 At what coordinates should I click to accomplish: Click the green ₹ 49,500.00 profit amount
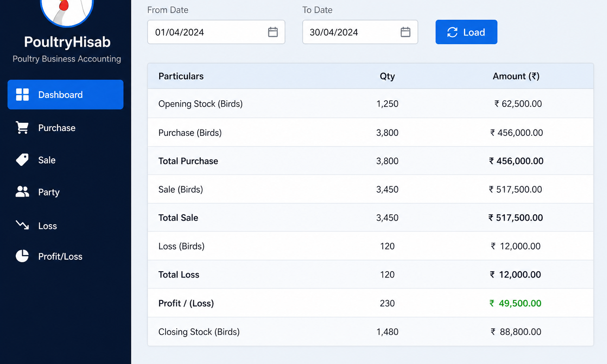[x=515, y=303]
